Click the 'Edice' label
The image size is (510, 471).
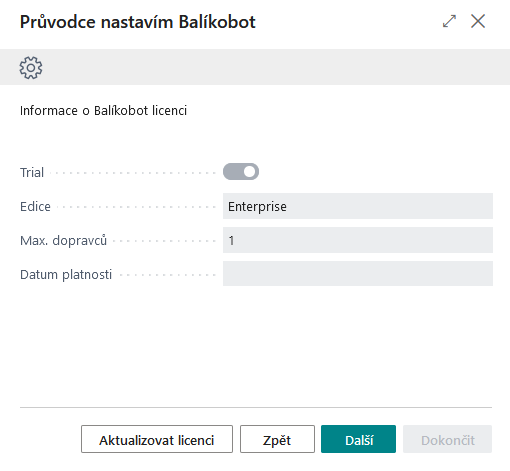[x=35, y=207]
